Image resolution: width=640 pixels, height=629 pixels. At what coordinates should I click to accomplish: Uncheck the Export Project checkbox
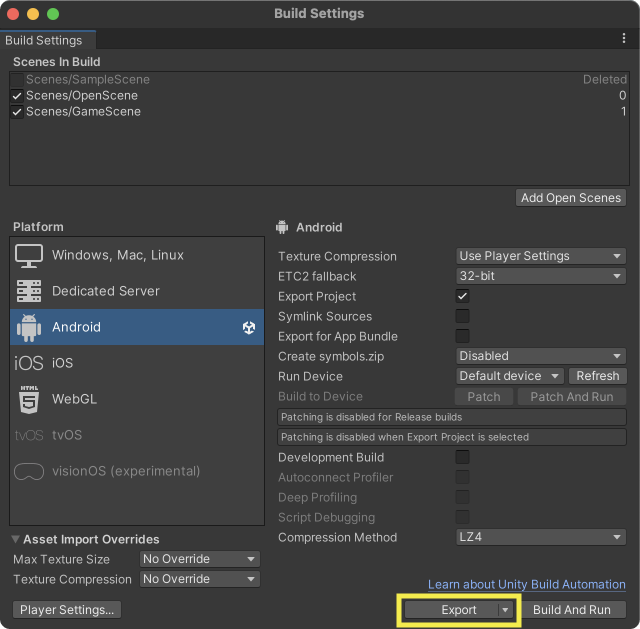(x=462, y=296)
